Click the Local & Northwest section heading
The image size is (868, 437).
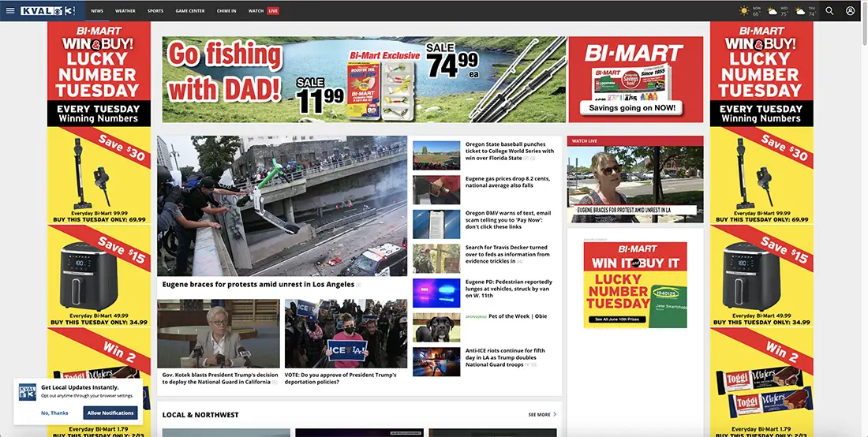200,414
